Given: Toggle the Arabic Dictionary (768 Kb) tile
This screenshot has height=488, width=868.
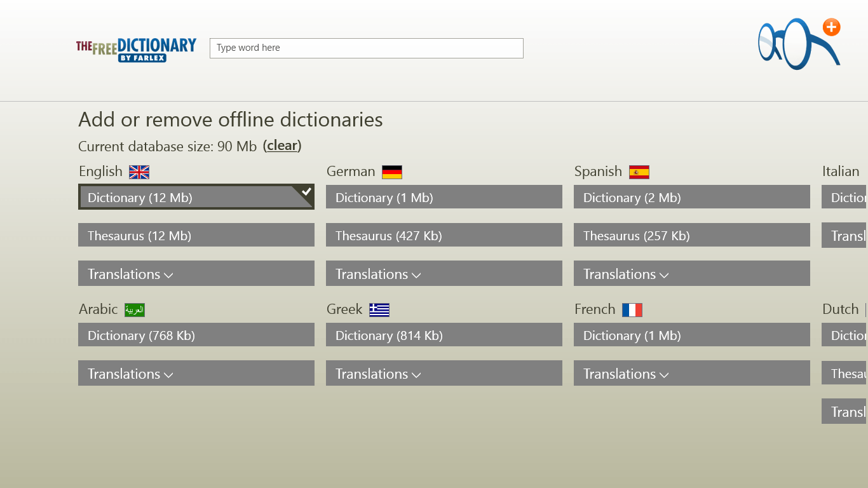Looking at the screenshot, I should pyautogui.click(x=196, y=335).
